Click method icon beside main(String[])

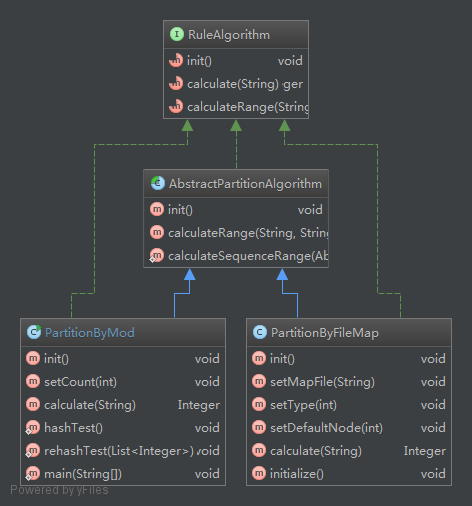[x=33, y=474]
